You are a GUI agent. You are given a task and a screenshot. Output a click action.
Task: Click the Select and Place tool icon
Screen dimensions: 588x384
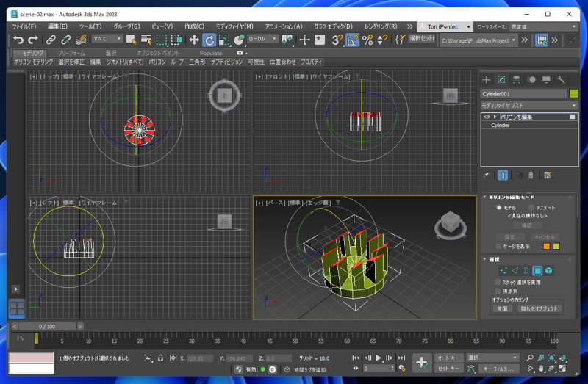[x=239, y=40]
